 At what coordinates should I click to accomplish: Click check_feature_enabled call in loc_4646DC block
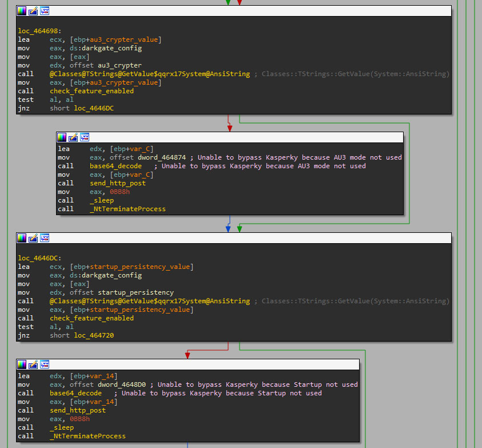91,318
